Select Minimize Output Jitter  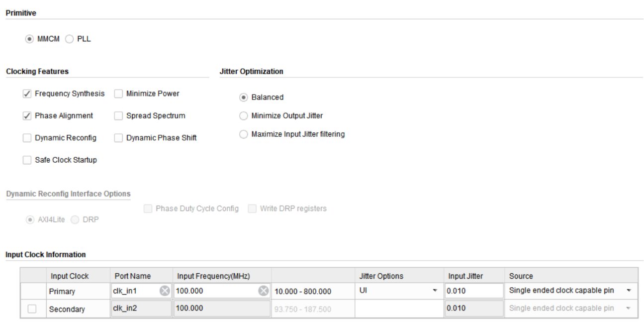click(x=243, y=116)
